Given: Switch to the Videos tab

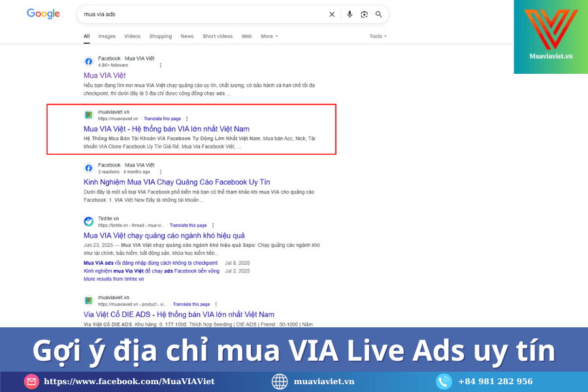Looking at the screenshot, I should pos(132,37).
